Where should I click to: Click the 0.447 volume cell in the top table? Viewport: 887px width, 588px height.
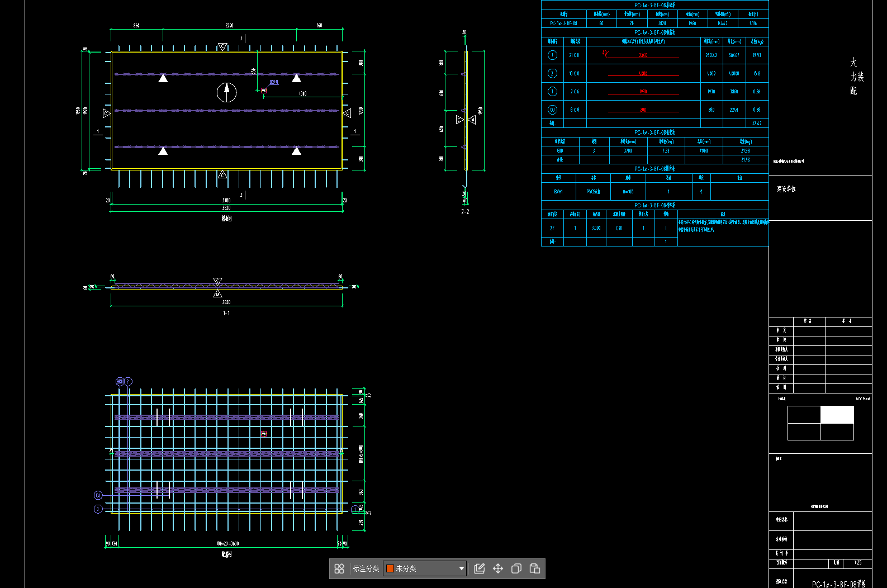pos(723,23)
